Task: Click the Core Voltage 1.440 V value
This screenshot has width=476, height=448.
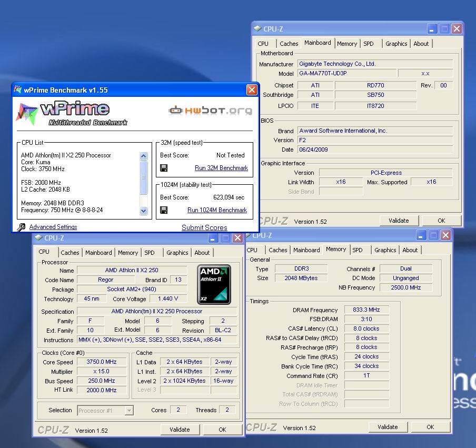Action: click(168, 298)
